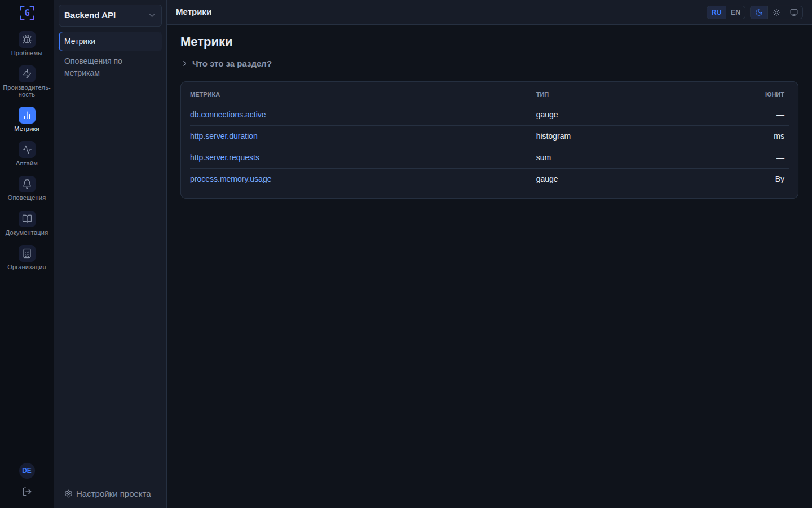Open the Backend API project dropdown
The height and width of the screenshot is (508, 812).
110,15
